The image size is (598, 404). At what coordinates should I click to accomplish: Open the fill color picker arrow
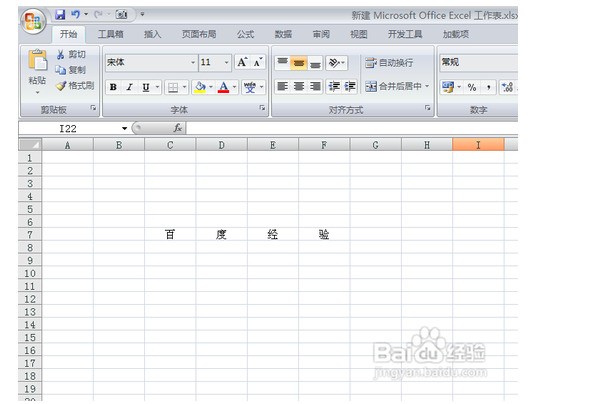(211, 87)
